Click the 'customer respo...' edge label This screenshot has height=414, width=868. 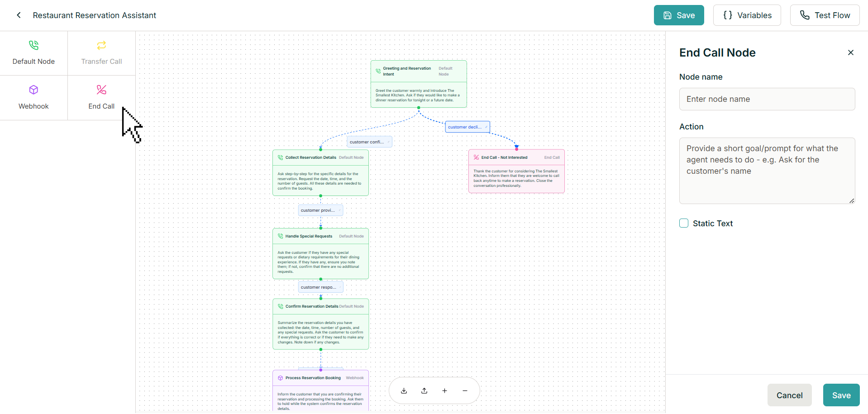tap(321, 287)
